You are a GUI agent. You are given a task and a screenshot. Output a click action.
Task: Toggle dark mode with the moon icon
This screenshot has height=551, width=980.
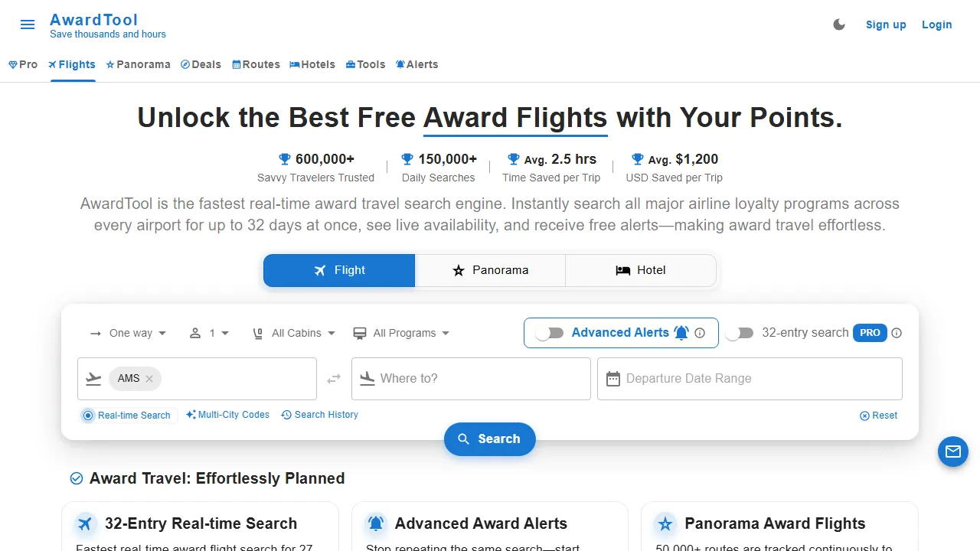click(x=839, y=24)
